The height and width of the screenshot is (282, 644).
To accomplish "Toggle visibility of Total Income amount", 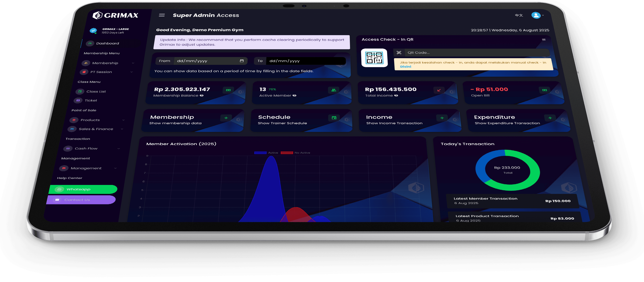I will 396,96.
